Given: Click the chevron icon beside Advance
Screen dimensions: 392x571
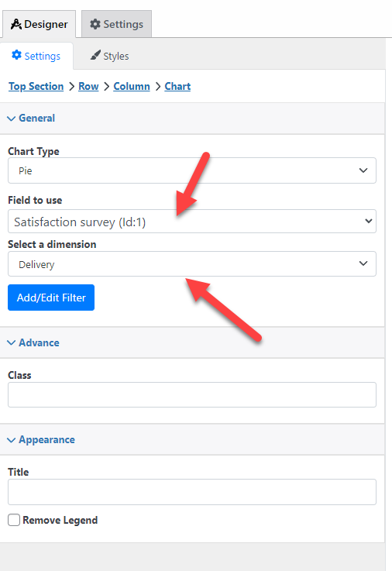Looking at the screenshot, I should (x=12, y=342).
